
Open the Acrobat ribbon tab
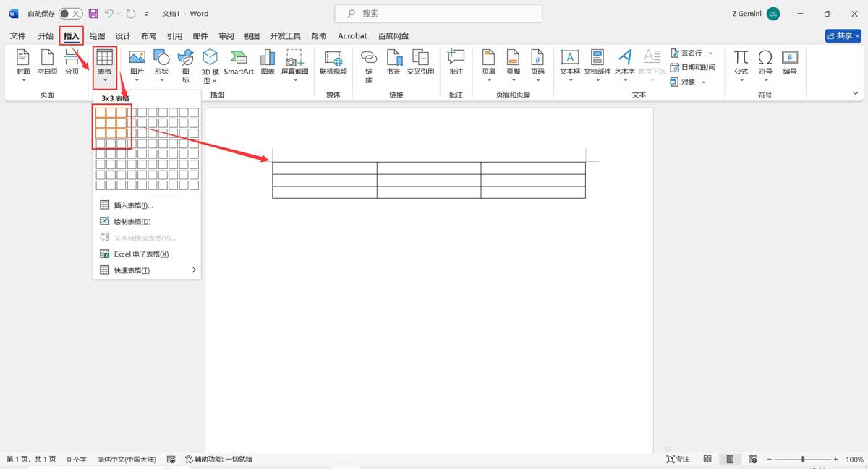pyautogui.click(x=352, y=35)
